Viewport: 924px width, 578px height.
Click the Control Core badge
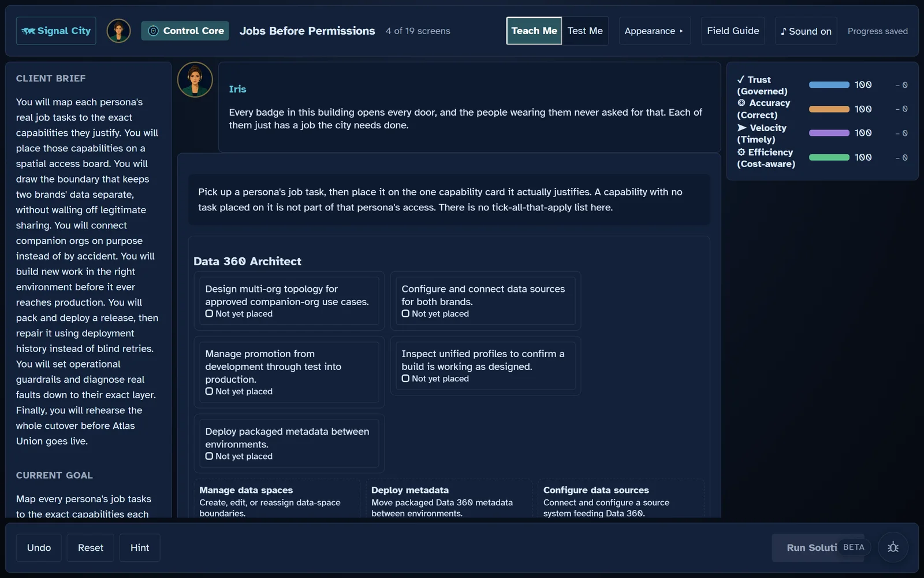click(185, 31)
